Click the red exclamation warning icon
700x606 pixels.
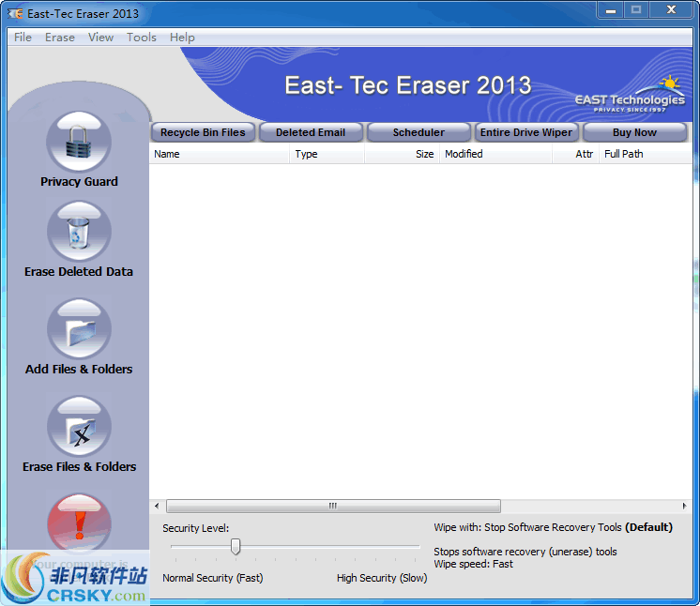point(79,523)
